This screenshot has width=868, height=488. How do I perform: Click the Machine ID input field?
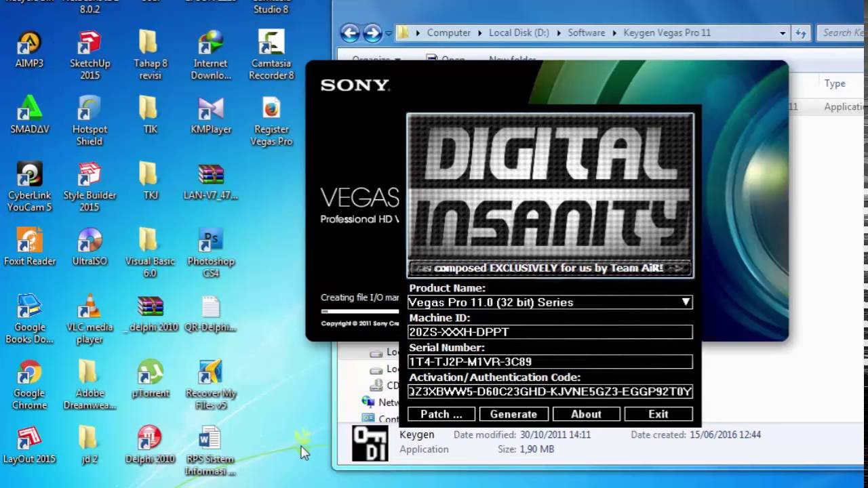[550, 332]
